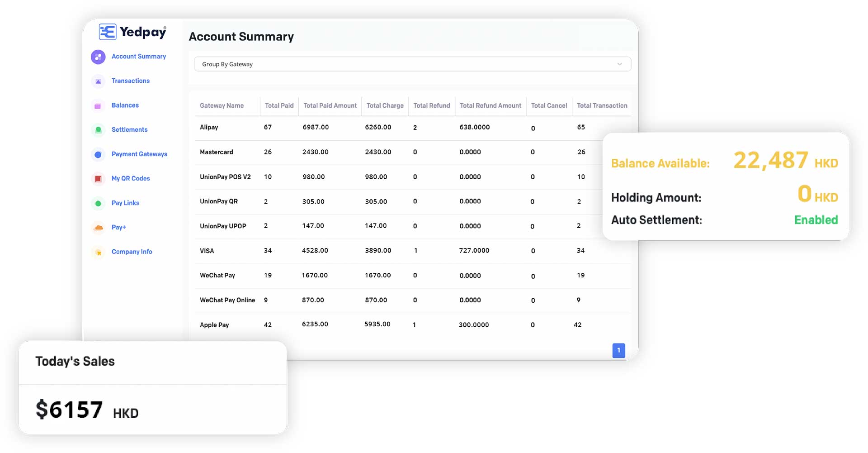Go to the Settlements menu item
Viewport: 868px width, 453px height.
(x=129, y=130)
